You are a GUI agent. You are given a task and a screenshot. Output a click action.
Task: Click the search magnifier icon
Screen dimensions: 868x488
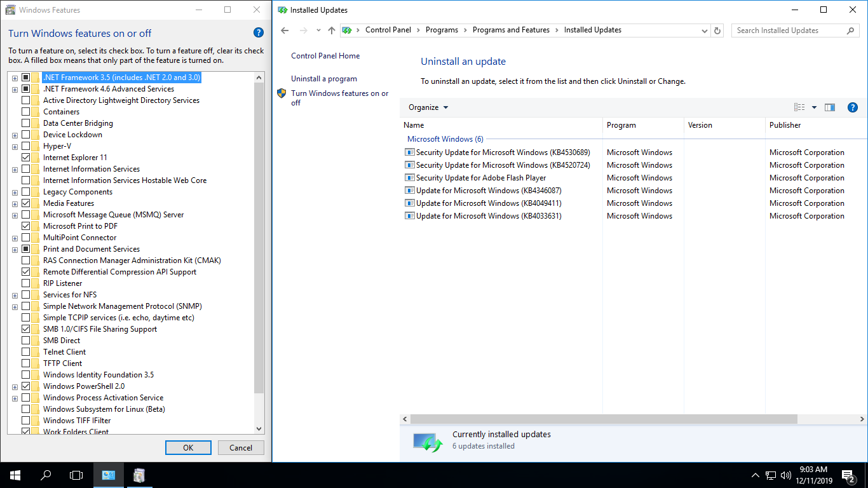[x=850, y=30]
